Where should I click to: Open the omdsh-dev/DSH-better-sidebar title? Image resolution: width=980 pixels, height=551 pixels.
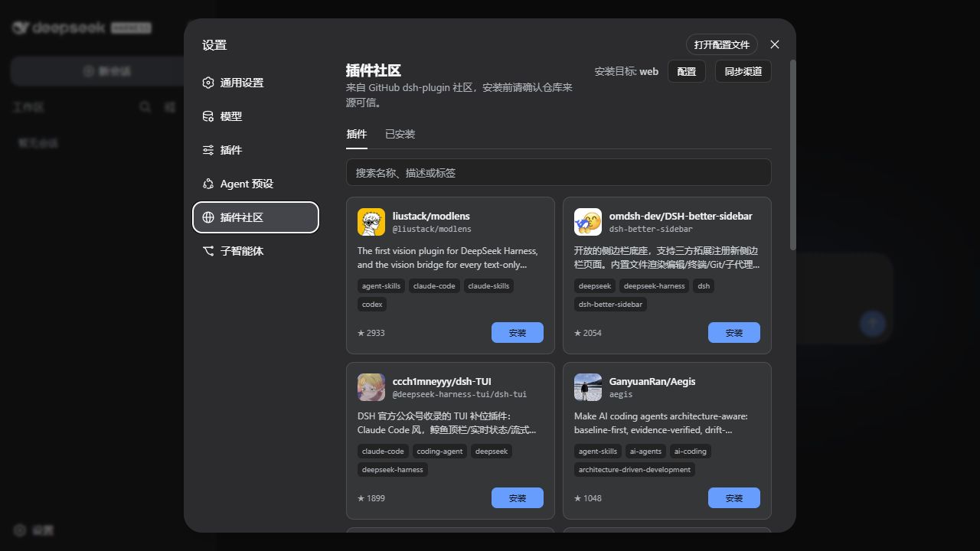click(x=681, y=216)
